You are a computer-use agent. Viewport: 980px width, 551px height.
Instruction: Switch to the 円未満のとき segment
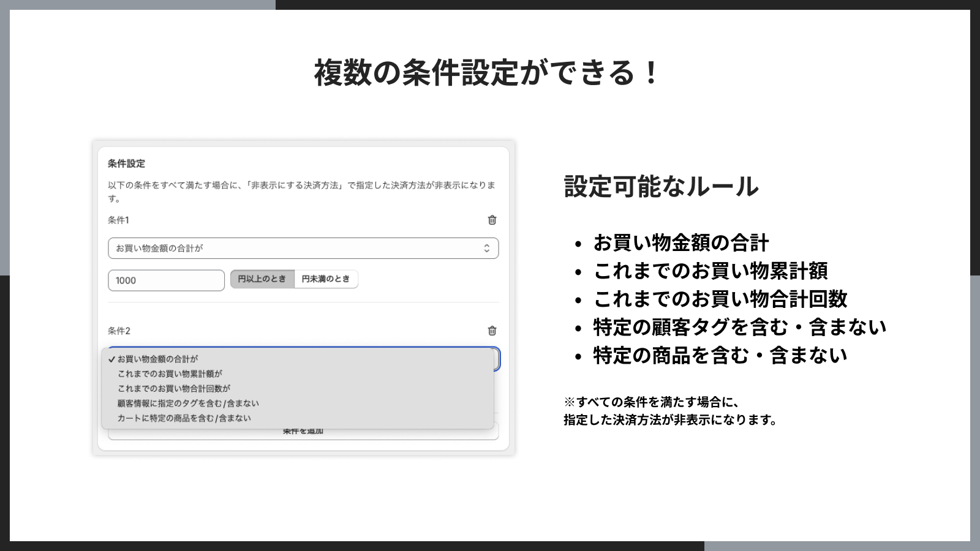[x=326, y=279]
